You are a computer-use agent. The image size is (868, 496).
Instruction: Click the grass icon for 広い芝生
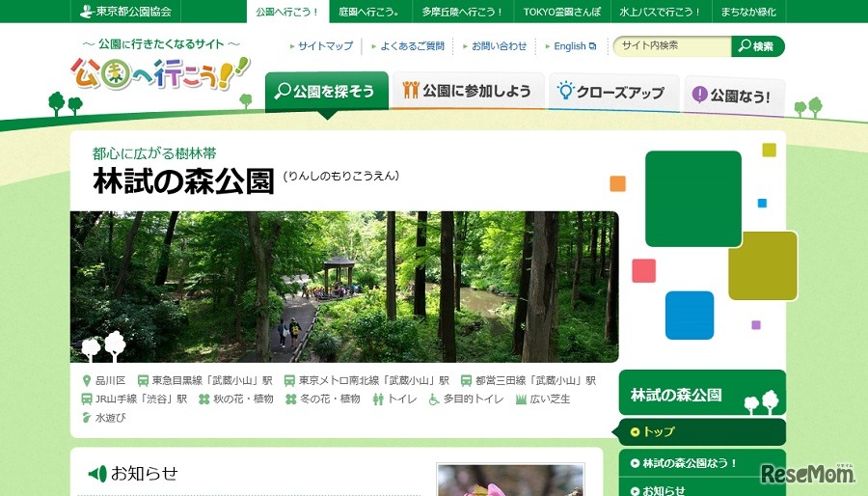(521, 400)
